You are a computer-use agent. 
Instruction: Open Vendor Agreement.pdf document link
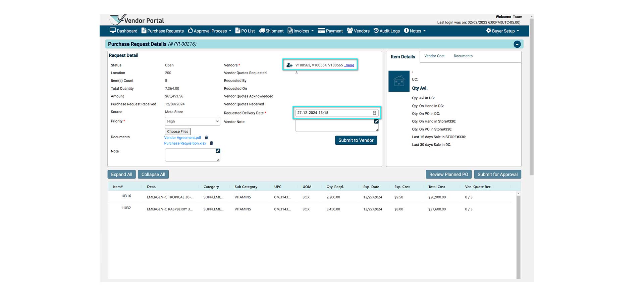click(182, 138)
